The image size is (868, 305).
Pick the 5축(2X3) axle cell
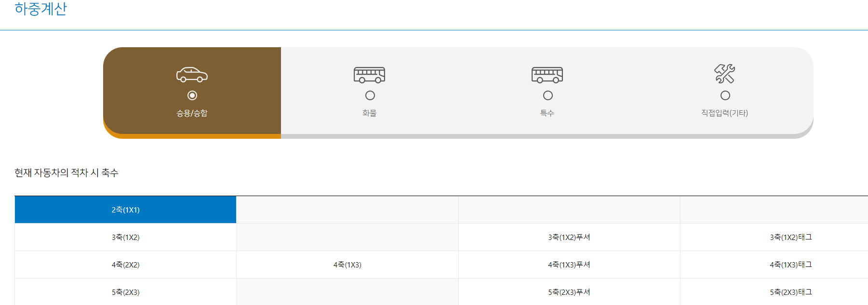(125, 292)
